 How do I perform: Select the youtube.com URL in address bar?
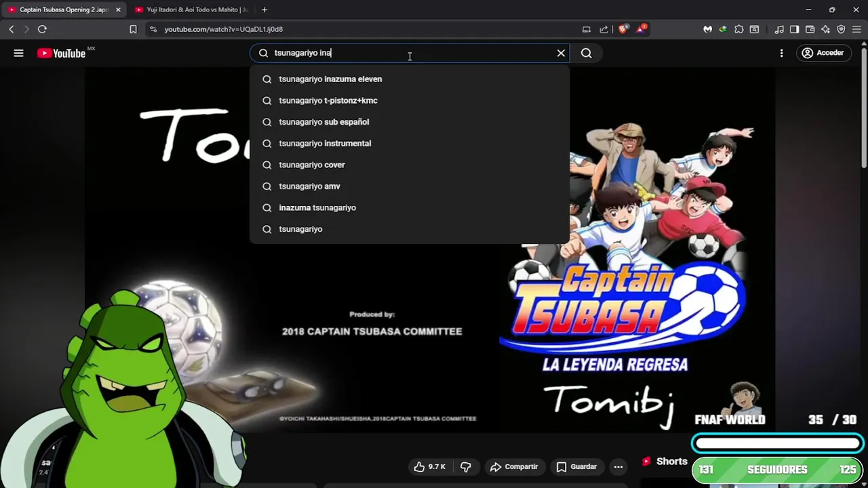(x=223, y=29)
